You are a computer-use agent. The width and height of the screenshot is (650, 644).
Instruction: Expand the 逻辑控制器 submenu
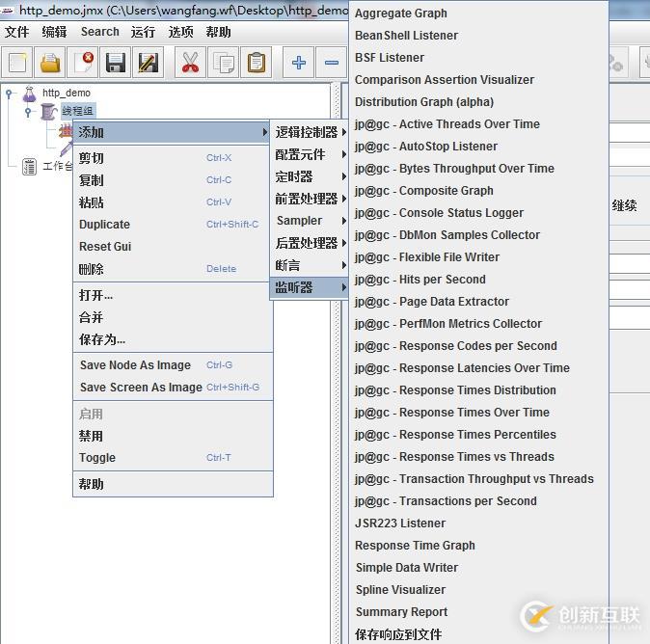(x=308, y=132)
